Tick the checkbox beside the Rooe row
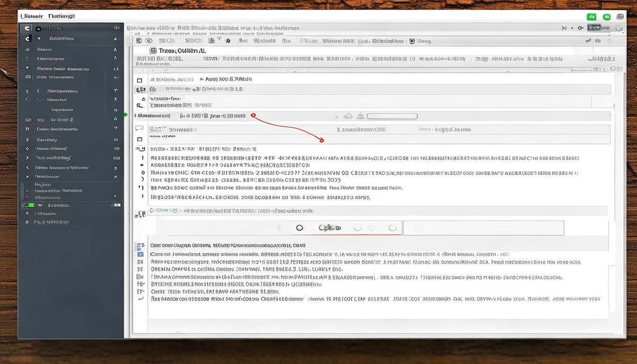 (x=139, y=80)
